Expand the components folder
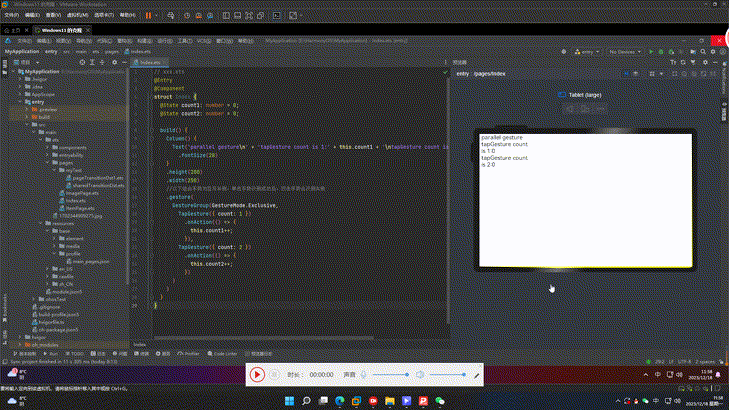The width and height of the screenshot is (729, 410). (x=47, y=147)
